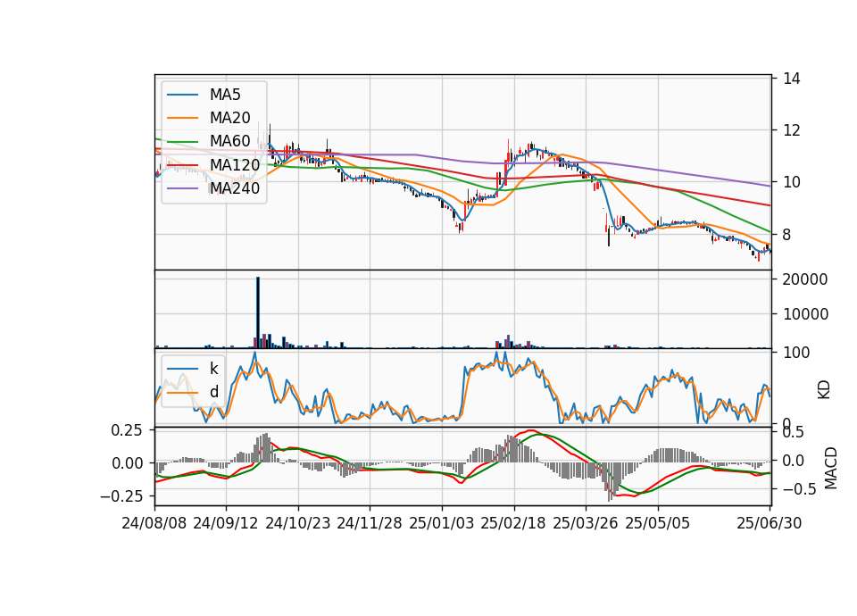Click the 24/08/08 date axis label

point(154,523)
